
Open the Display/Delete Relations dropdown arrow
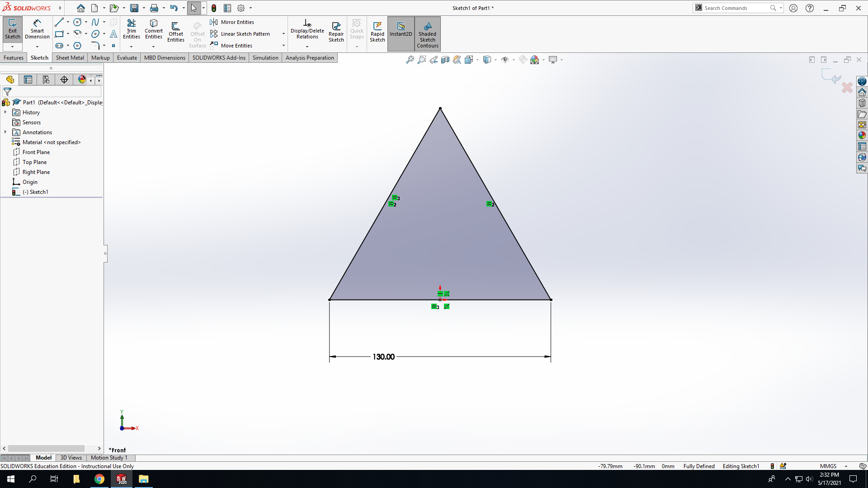click(307, 47)
